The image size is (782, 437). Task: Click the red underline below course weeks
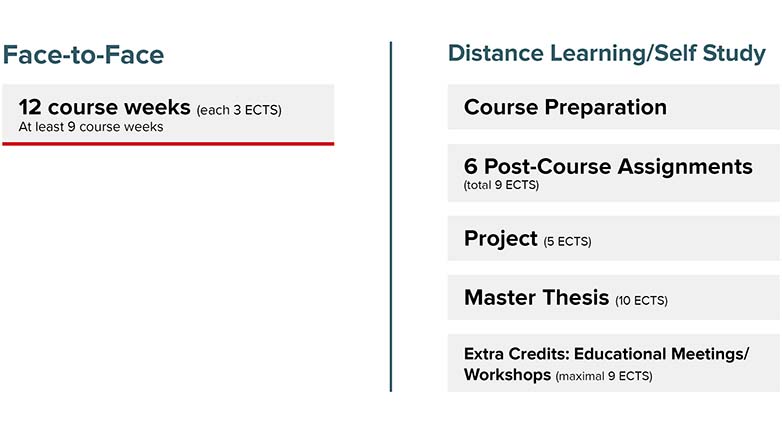168,144
